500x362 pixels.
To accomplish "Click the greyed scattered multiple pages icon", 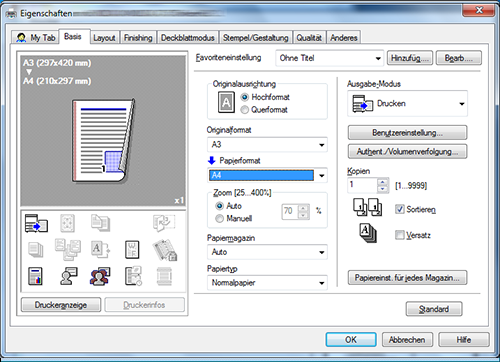I will click(68, 249).
